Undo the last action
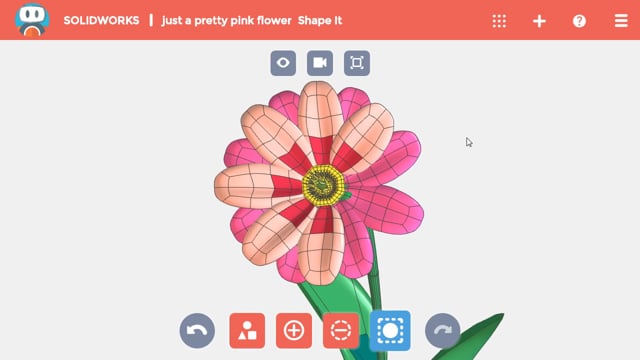The height and width of the screenshot is (360, 640). (197, 331)
